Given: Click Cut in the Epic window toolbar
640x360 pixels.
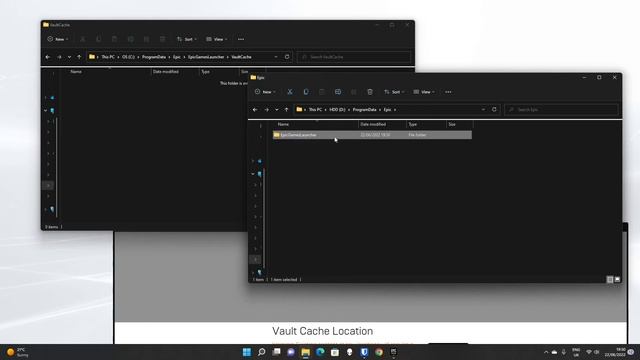Looking at the screenshot, I should [290, 92].
